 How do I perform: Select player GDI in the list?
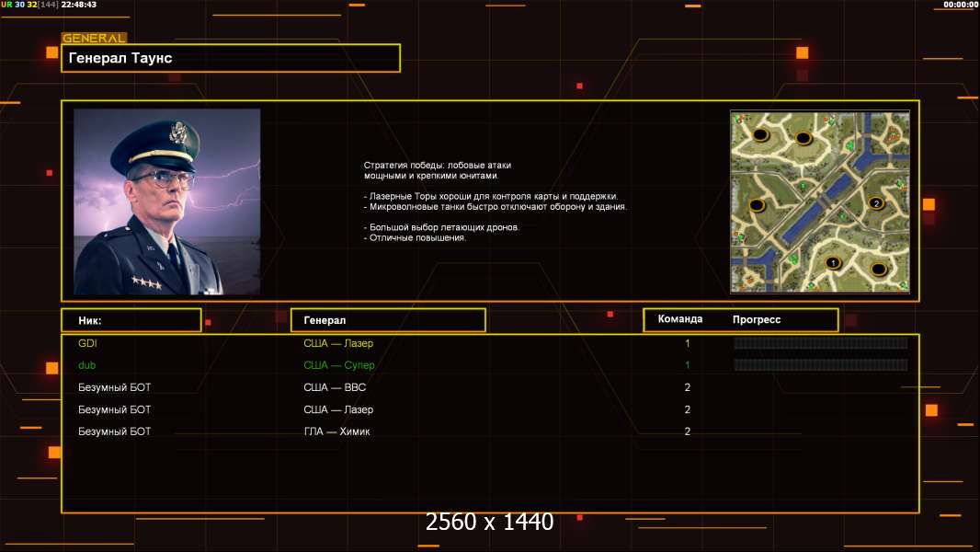point(88,343)
